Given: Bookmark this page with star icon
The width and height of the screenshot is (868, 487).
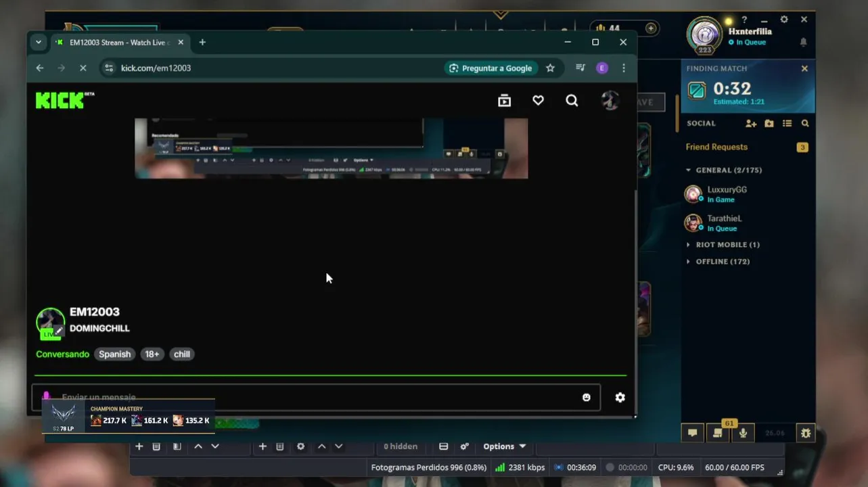Looking at the screenshot, I should [550, 68].
